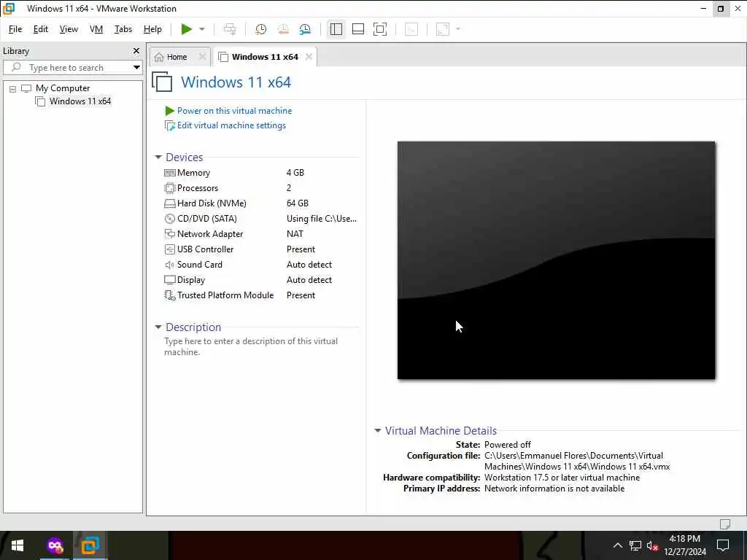The height and width of the screenshot is (560, 747).
Task: Click the Display device icon
Action: 169,280
